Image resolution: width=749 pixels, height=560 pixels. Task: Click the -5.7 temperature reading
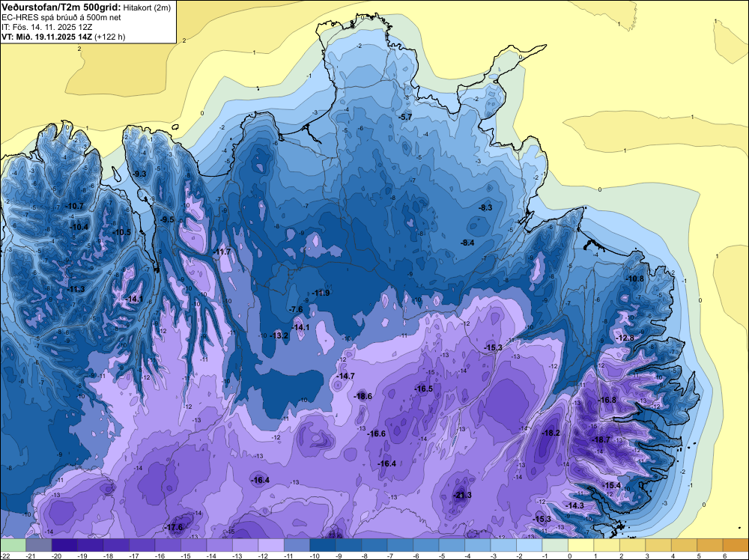[405, 117]
